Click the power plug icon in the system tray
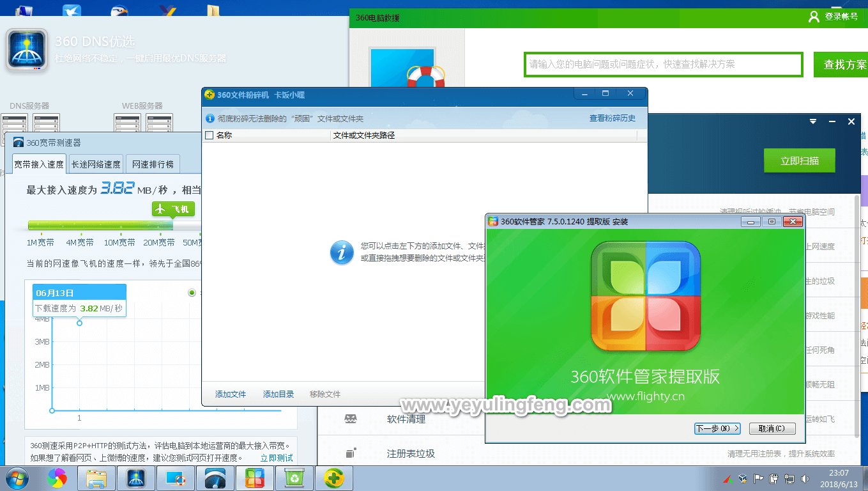 [x=774, y=478]
